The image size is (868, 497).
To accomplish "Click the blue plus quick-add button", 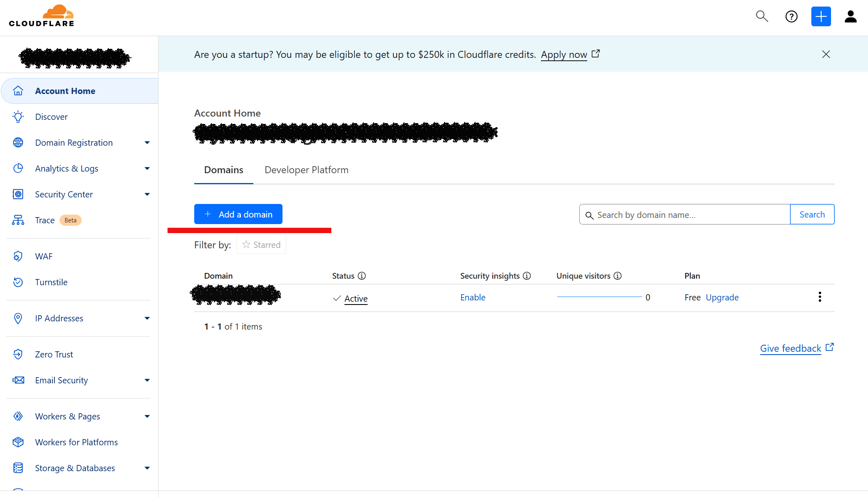I will coord(821,16).
